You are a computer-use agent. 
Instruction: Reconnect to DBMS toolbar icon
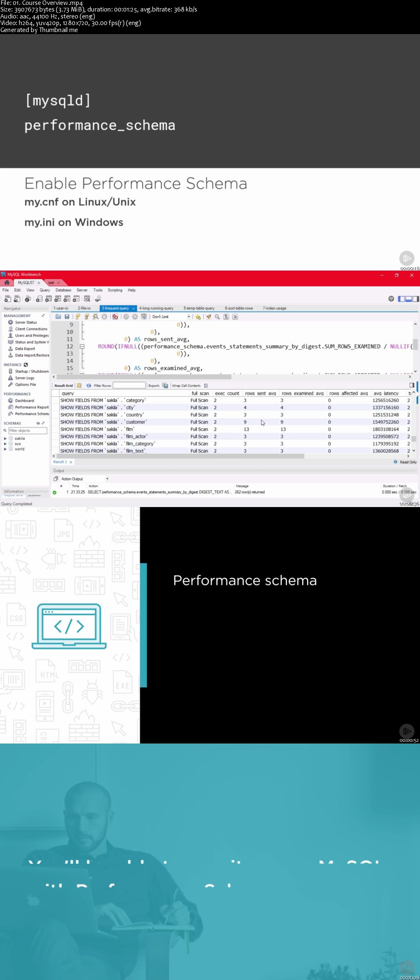pos(98,298)
